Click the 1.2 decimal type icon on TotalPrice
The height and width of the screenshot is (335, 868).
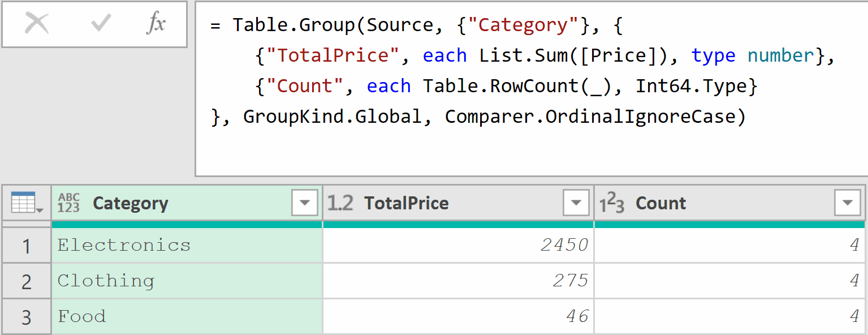(340, 202)
